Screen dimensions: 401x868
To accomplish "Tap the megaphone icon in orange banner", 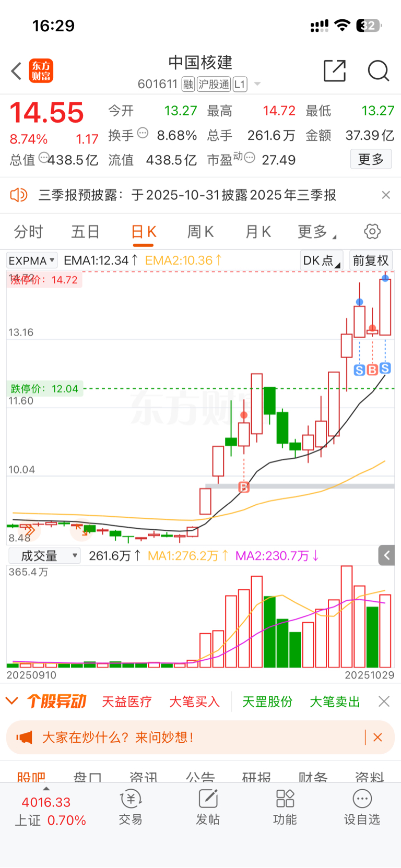I will click(x=24, y=737).
